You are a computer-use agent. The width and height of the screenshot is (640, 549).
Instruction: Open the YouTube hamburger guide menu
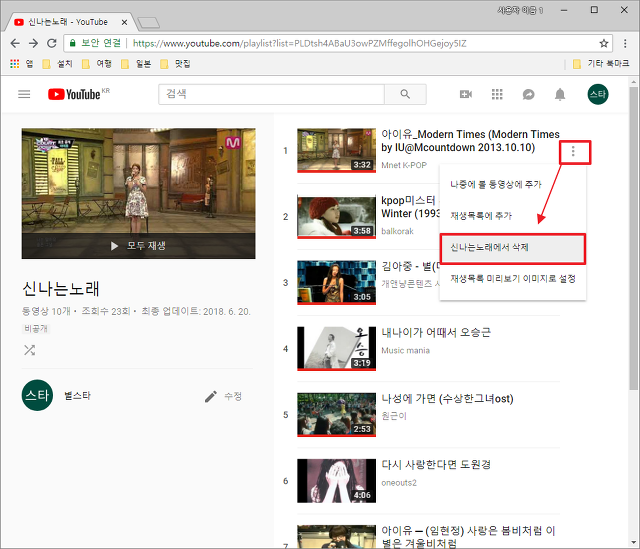pos(24,94)
